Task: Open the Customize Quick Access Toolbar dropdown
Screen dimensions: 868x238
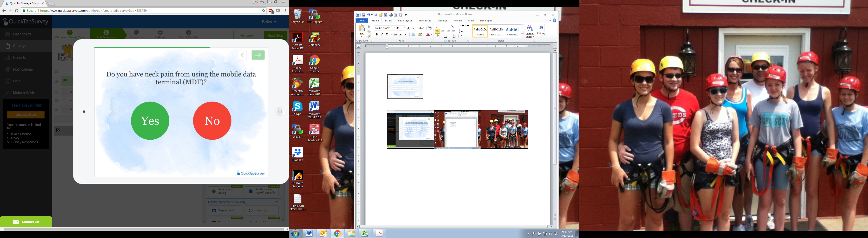Action: tap(406, 15)
